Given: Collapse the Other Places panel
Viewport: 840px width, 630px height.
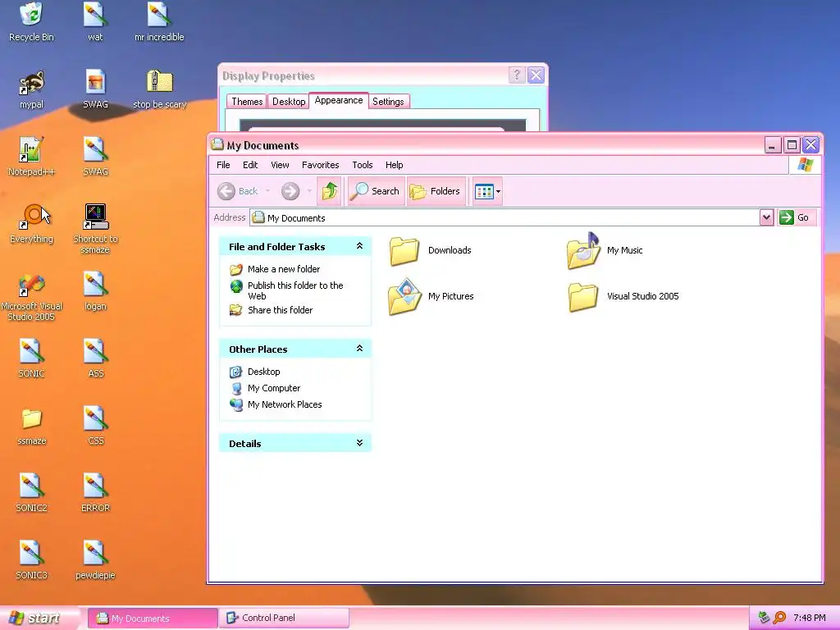Looking at the screenshot, I should tap(359, 348).
